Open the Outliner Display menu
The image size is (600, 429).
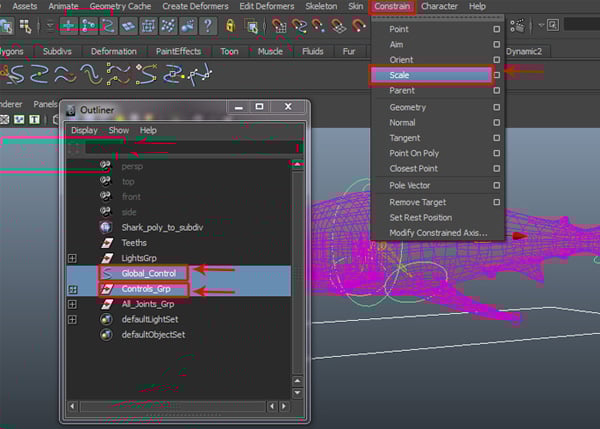click(84, 130)
